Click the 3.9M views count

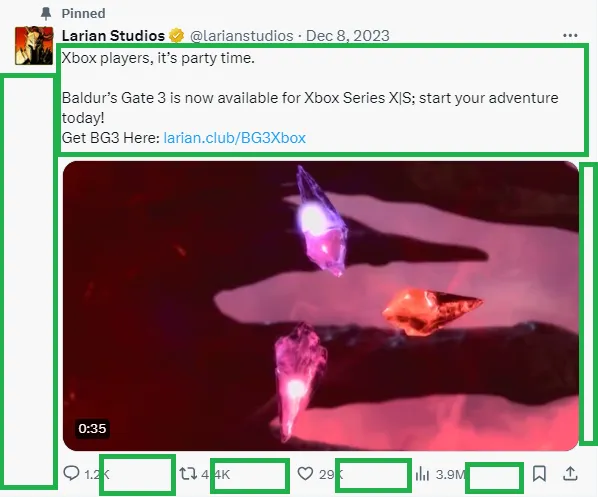tap(450, 474)
